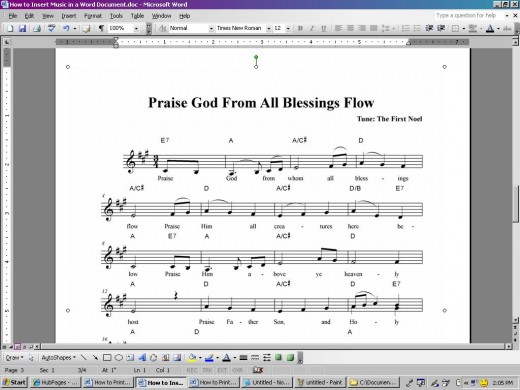Apply Line Color in drawing toolbar

pyautogui.click(x=209, y=358)
